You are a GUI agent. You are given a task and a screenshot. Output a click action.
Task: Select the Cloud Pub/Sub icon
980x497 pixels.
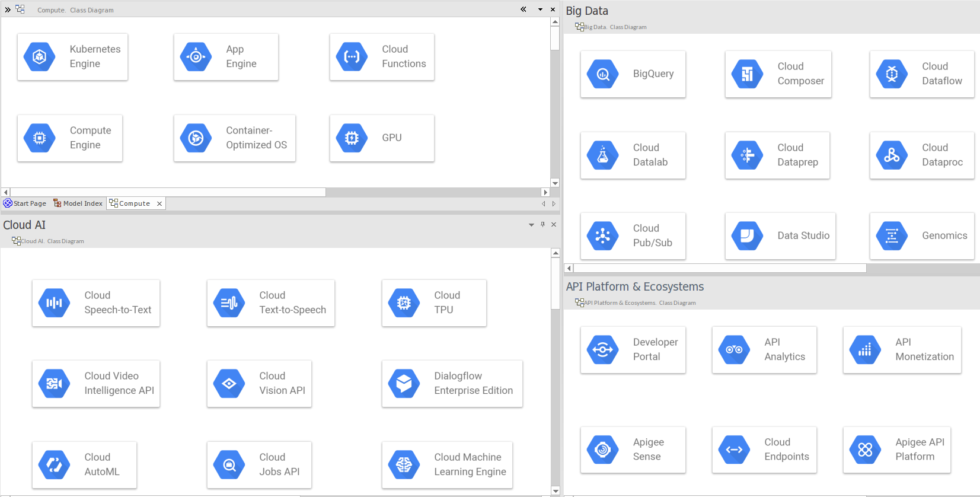click(x=602, y=236)
